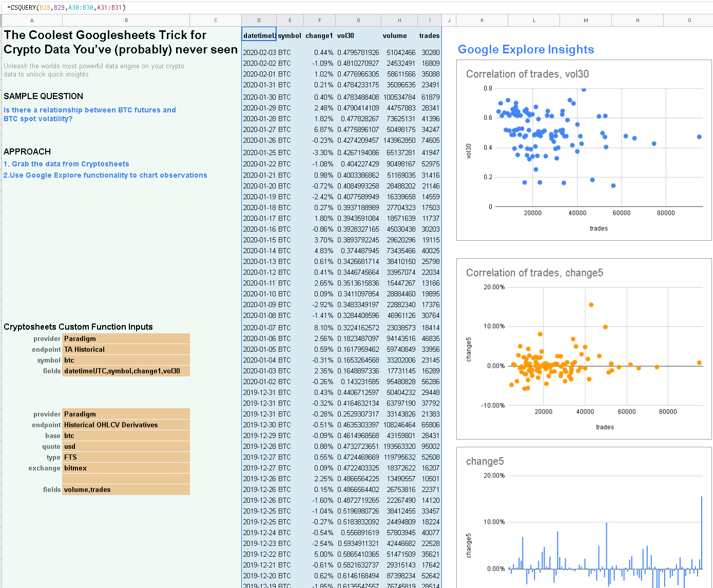Select date cell 2019-12-22
This screenshot has width=713, height=588.
259,554
